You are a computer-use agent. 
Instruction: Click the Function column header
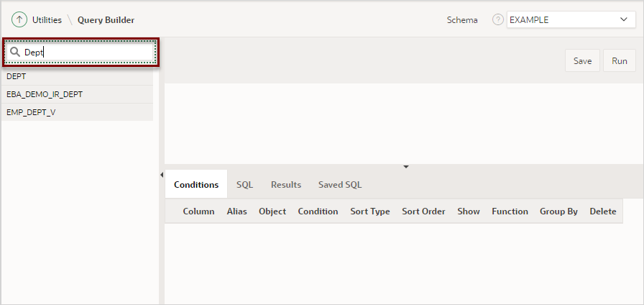tap(510, 211)
